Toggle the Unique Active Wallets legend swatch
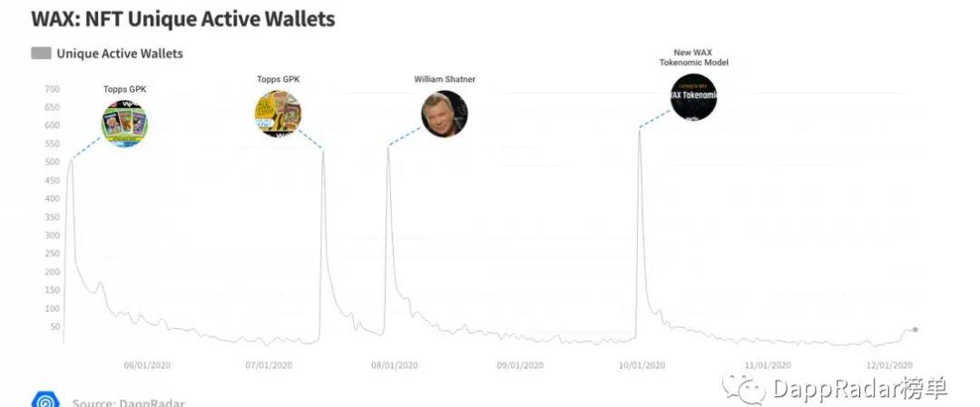Screen dimensions: 980x407 tap(41, 54)
